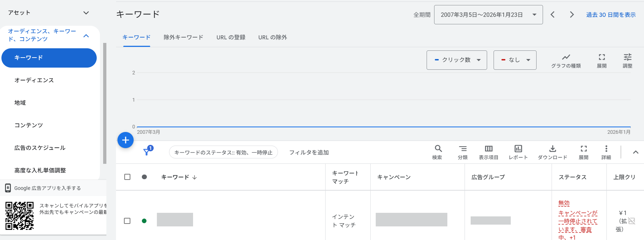Click the 過去 30 日間を表示 link

611,15
